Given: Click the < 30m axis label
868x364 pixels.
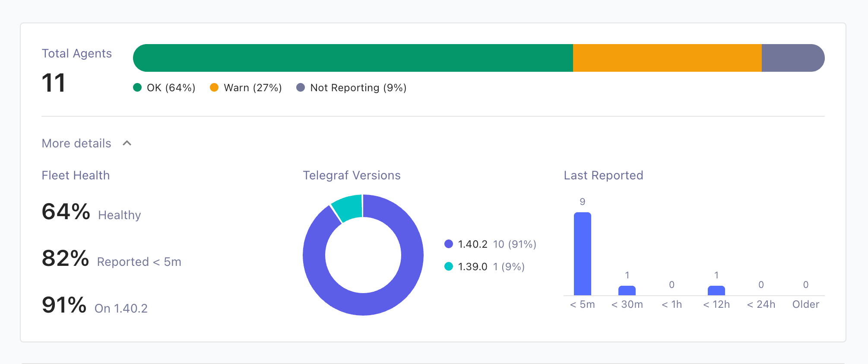Looking at the screenshot, I should tap(627, 304).
